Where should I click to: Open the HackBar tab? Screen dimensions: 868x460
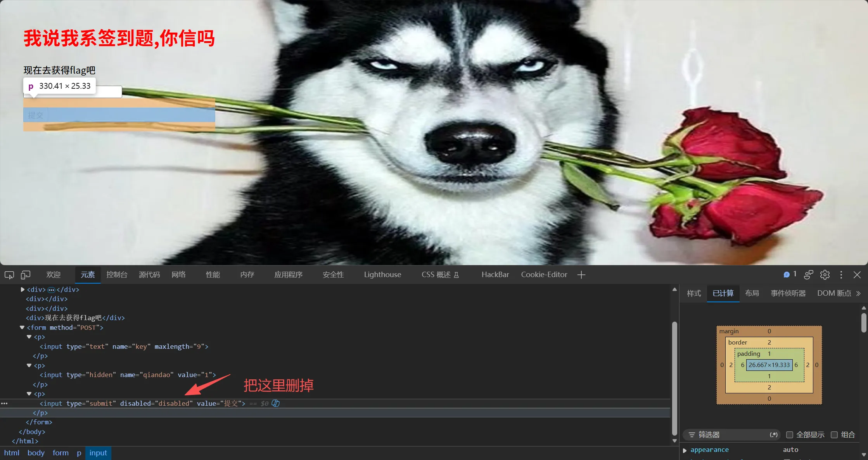495,275
